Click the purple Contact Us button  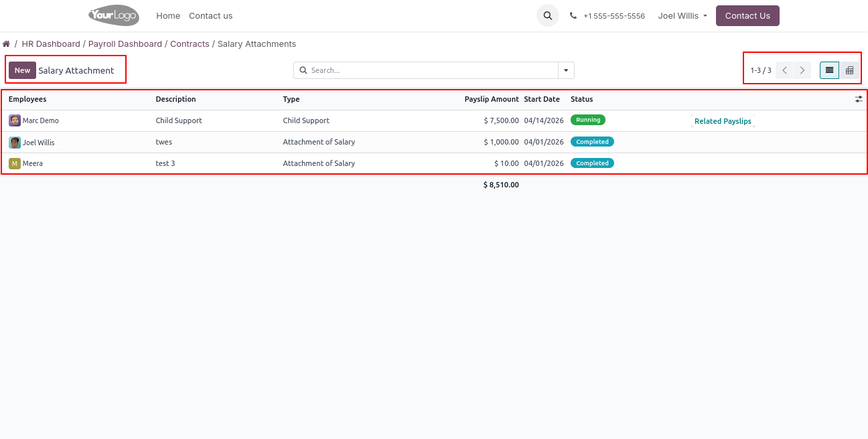point(747,15)
